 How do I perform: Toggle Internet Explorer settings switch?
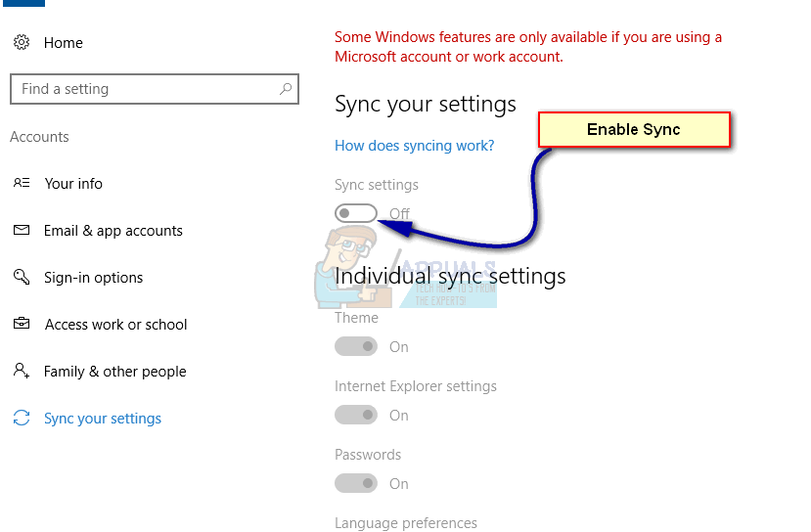point(356,415)
